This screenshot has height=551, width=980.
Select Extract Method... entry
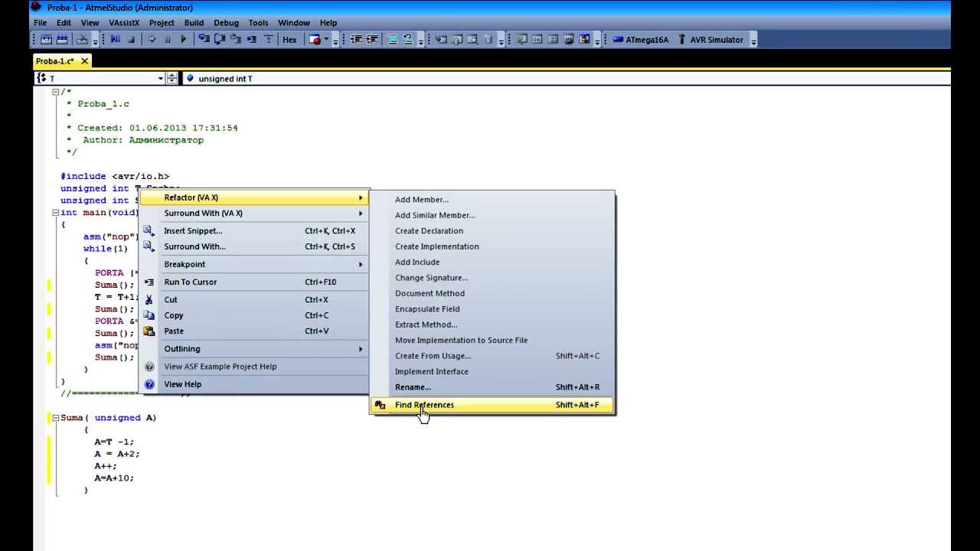point(492,324)
